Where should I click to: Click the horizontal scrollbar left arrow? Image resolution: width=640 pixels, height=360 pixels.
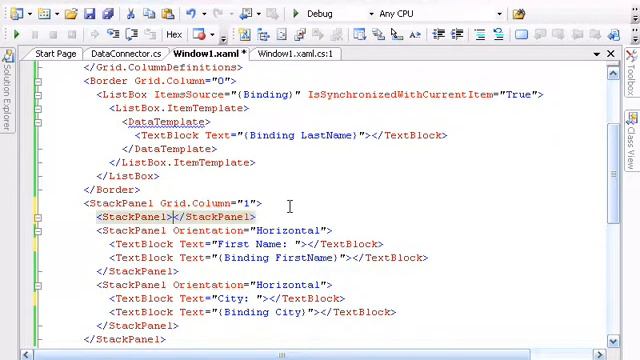[x=27, y=354]
